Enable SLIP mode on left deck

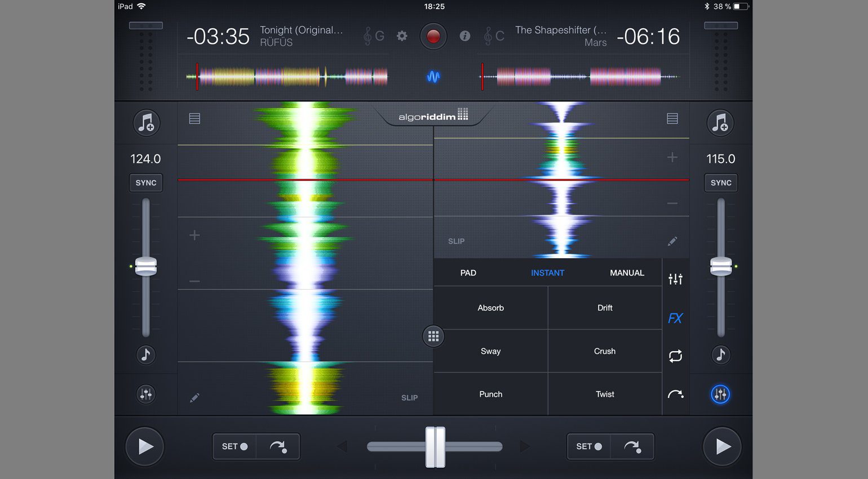pos(409,398)
